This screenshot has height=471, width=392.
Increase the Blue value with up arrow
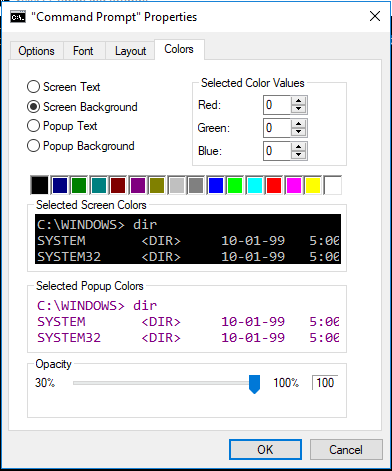[x=298, y=147]
